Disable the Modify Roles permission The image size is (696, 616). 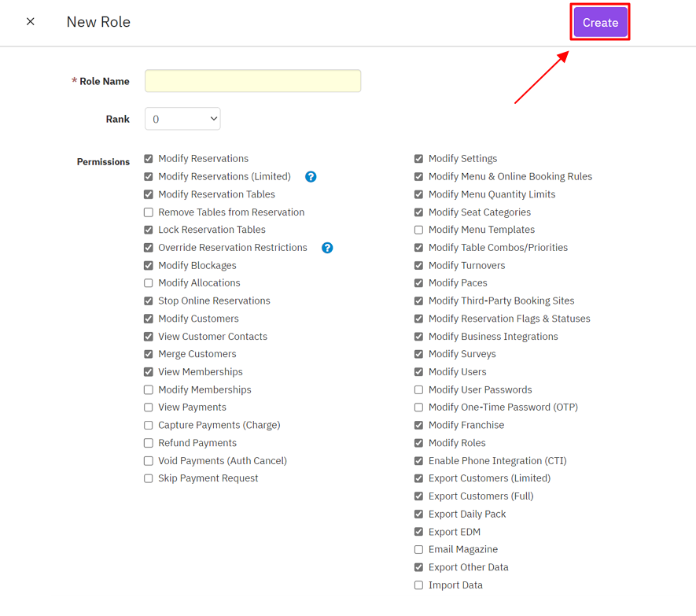pos(418,443)
